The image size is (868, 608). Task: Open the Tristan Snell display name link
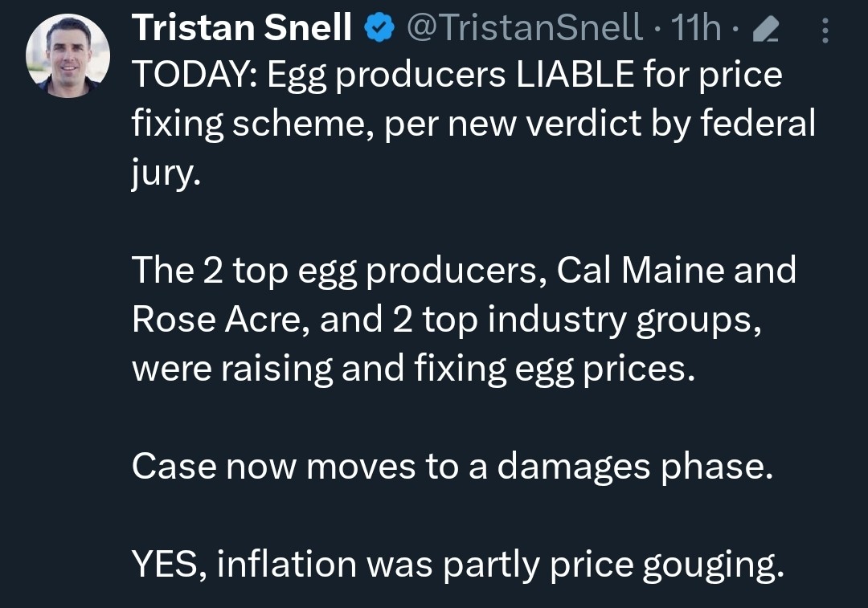242,27
